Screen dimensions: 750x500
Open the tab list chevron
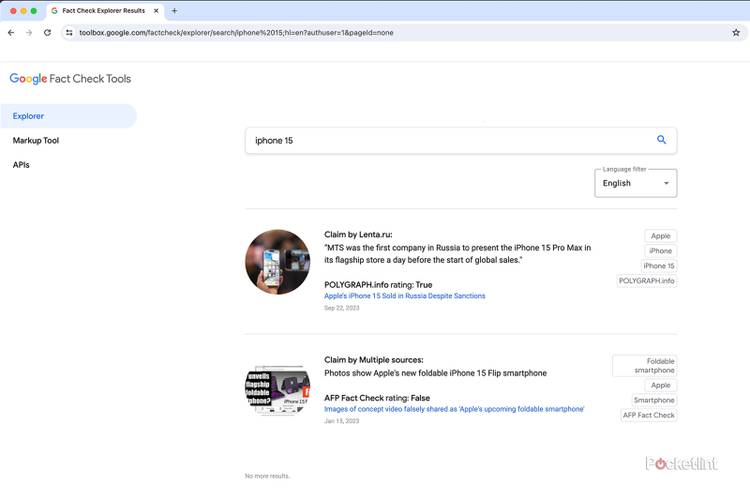736,11
